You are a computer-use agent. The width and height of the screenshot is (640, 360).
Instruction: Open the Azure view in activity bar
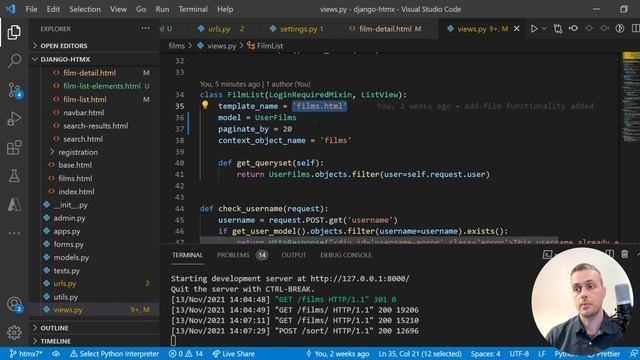(x=14, y=204)
